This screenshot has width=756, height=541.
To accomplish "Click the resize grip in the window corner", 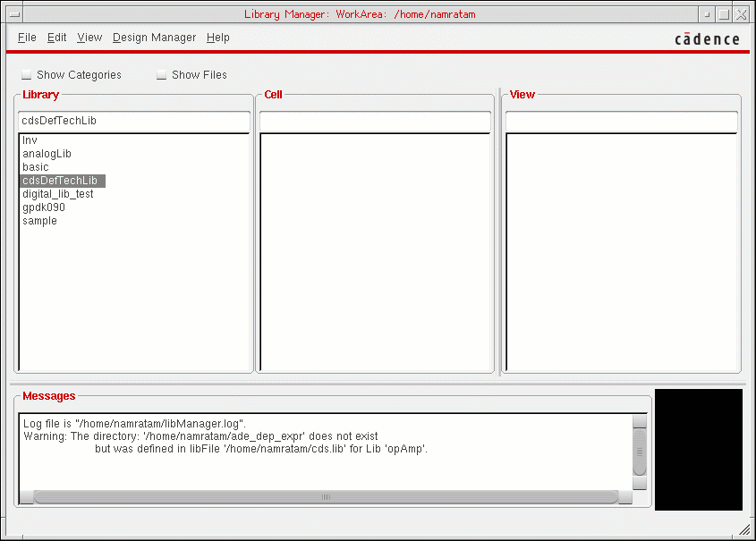I will point(744,529).
